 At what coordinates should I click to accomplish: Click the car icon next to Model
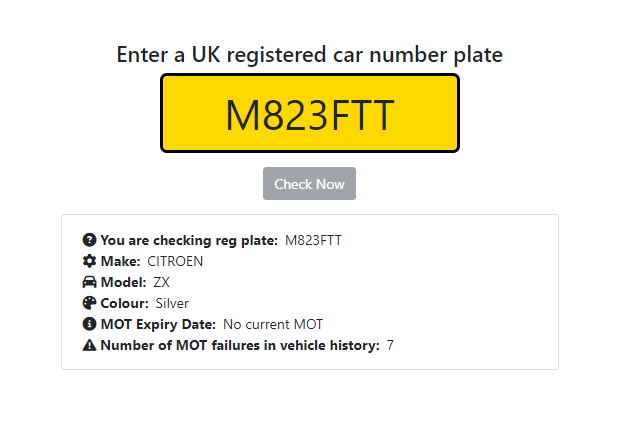(x=89, y=282)
